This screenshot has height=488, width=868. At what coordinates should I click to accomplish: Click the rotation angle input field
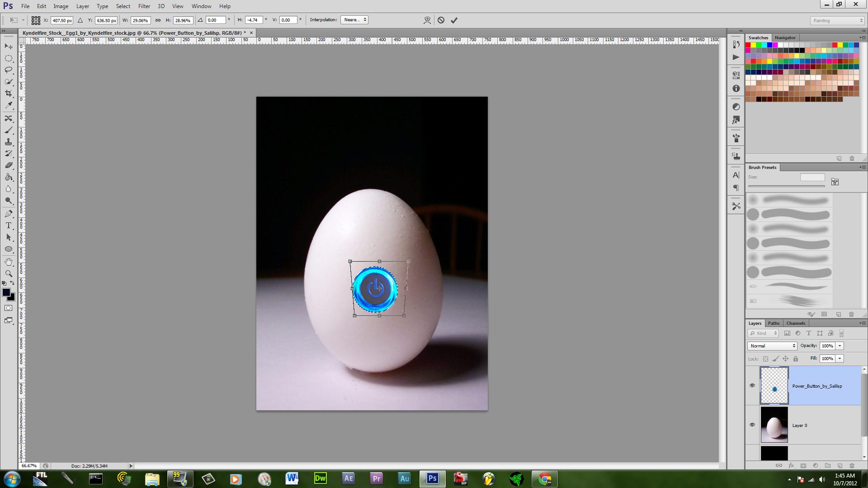(x=215, y=20)
